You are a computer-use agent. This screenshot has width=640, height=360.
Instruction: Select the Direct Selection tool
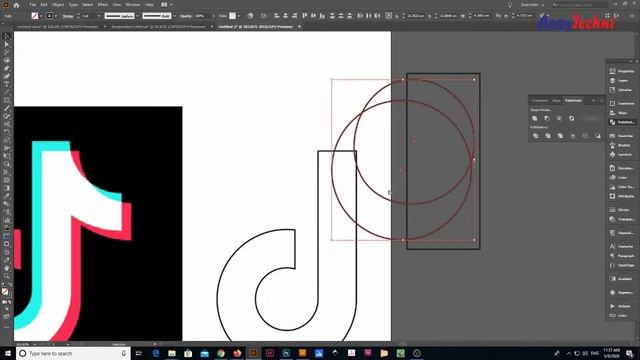point(7,44)
